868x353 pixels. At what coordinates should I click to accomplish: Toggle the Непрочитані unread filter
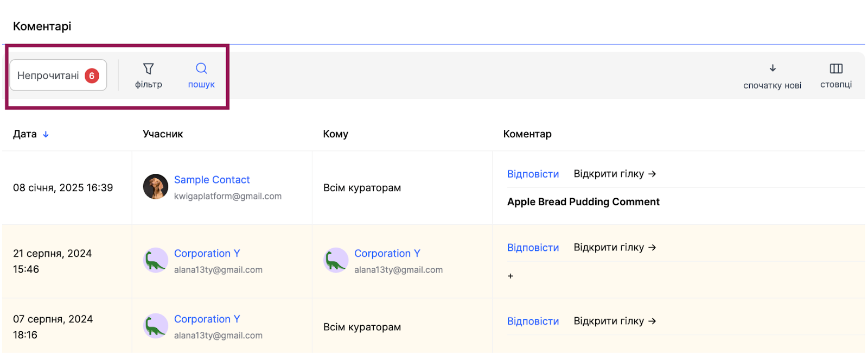click(x=48, y=75)
